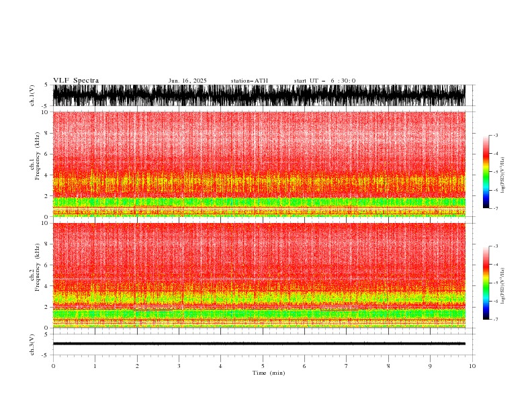Viewport: 532px width, 411px height.
Task: Click the "ch.1(V)" axis label
Action: [32, 95]
